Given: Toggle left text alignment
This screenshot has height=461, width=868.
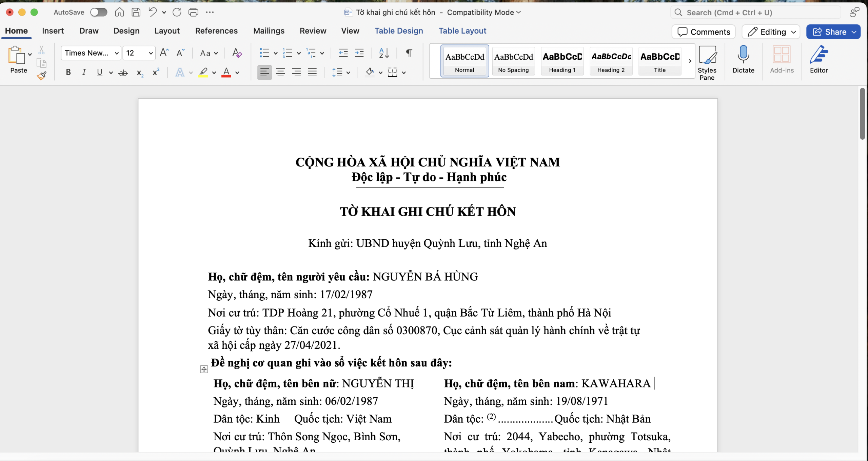Looking at the screenshot, I should [264, 72].
